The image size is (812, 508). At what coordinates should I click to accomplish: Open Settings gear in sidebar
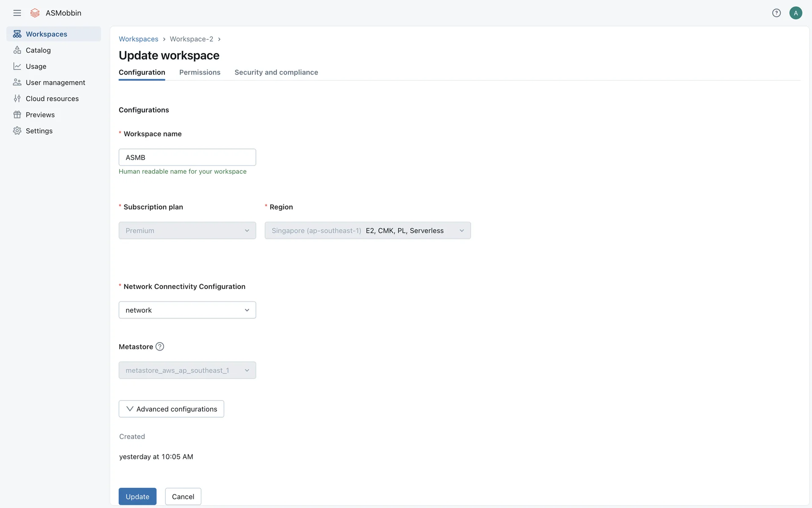coord(39,131)
